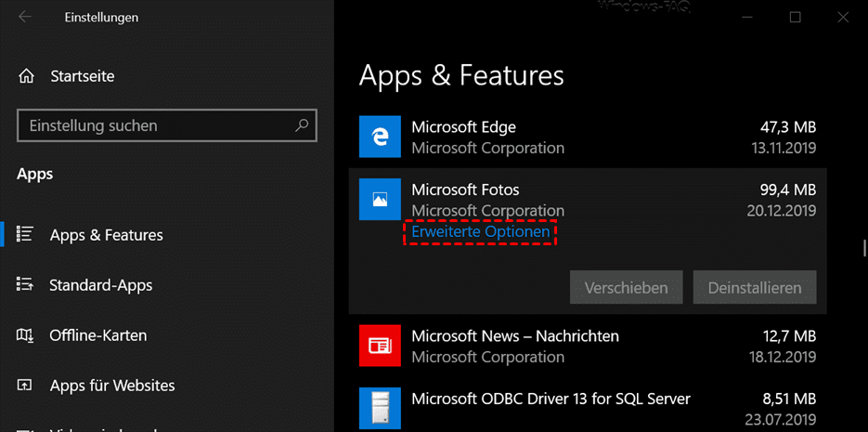Select Standard-Apps in the sidebar
868x432 pixels.
[x=100, y=285]
